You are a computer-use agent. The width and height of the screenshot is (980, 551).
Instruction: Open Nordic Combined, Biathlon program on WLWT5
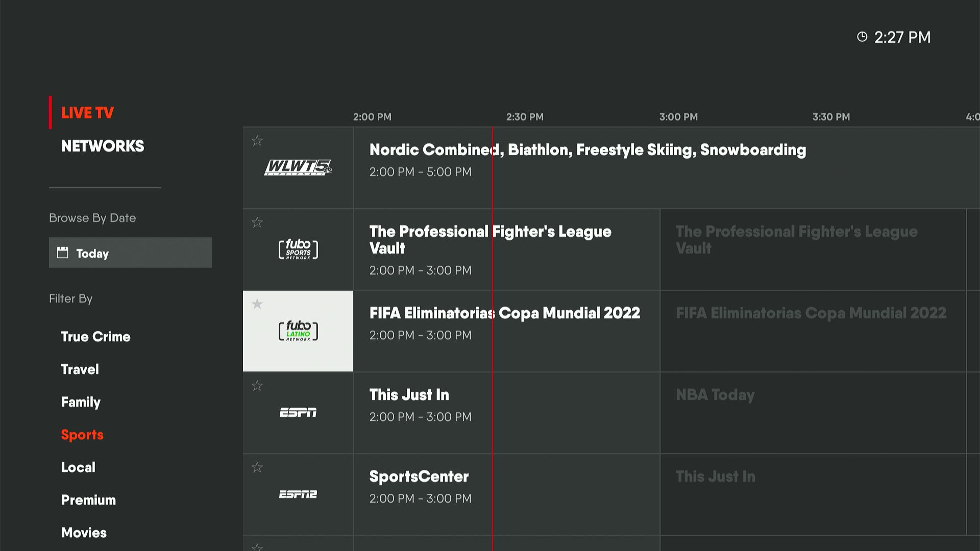667,168
